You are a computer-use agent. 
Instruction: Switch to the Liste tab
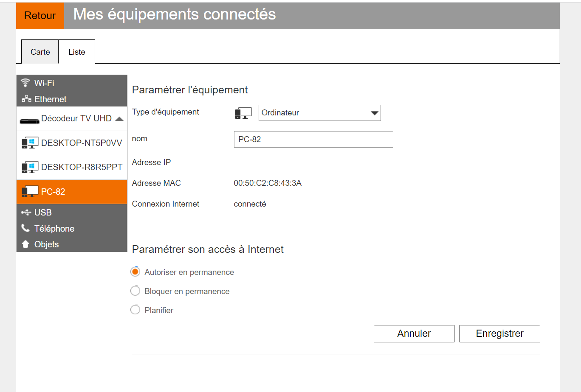[x=76, y=52]
